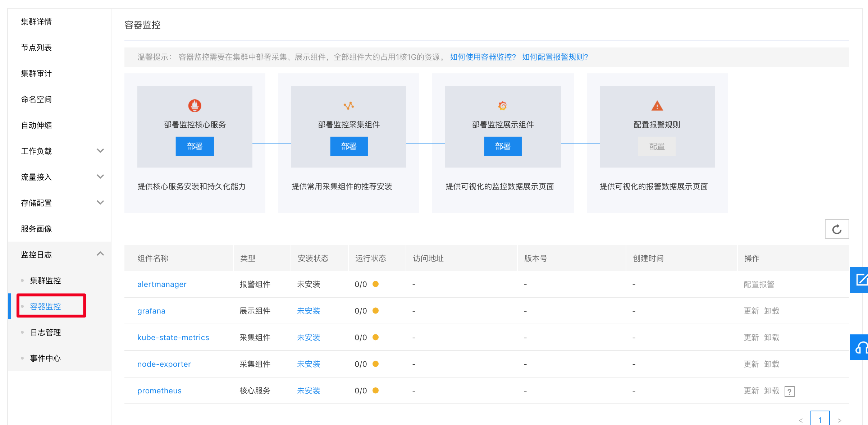Open 服务画像 in the sidebar
This screenshot has width=868, height=425.
[x=36, y=229]
